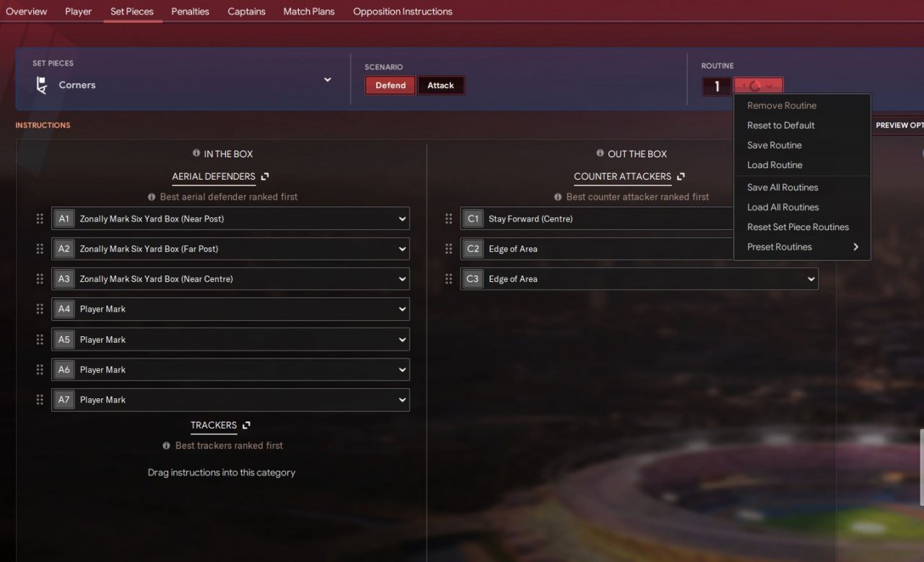Image resolution: width=924 pixels, height=562 pixels.
Task: Switch to the Match Plans tab
Action: tap(309, 12)
